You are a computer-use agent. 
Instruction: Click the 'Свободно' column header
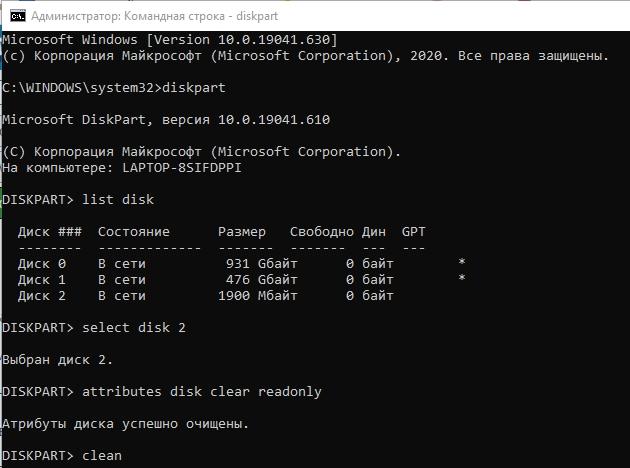pos(322,232)
